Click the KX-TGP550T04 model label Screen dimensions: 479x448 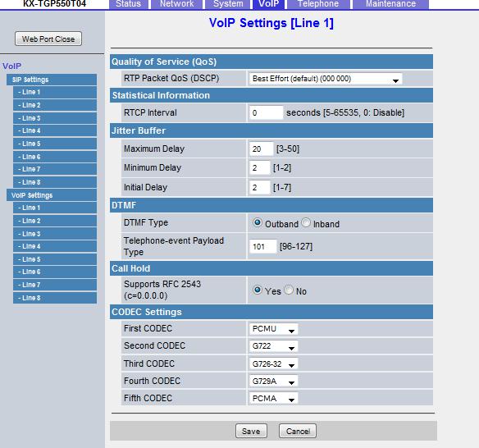tap(55, 3)
